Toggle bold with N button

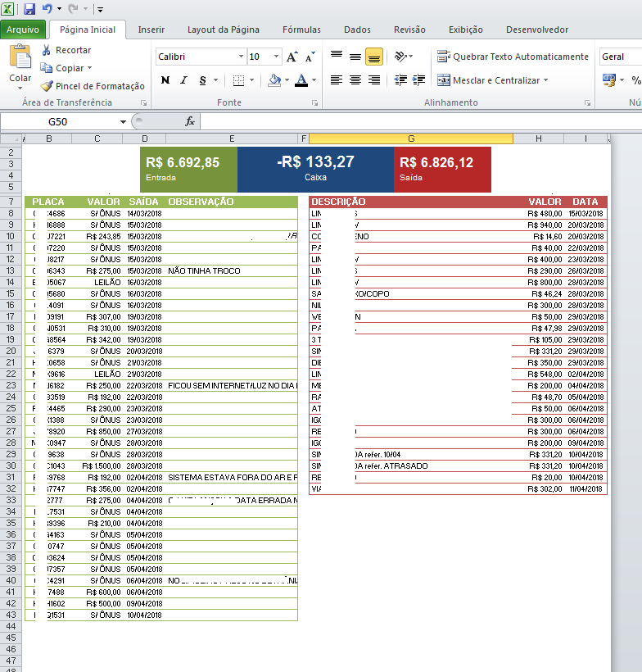tap(165, 80)
